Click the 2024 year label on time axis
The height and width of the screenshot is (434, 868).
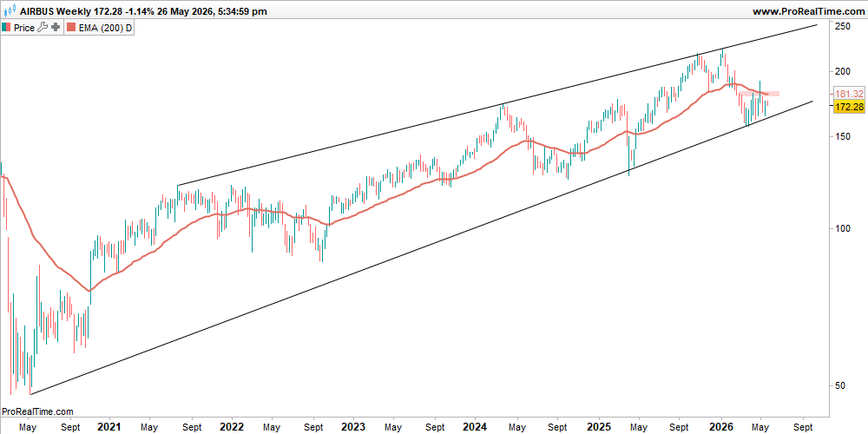pos(476,427)
